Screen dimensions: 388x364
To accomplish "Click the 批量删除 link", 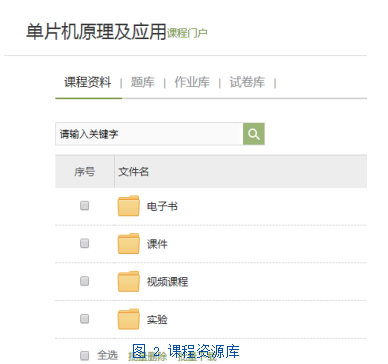I will tap(147, 356).
